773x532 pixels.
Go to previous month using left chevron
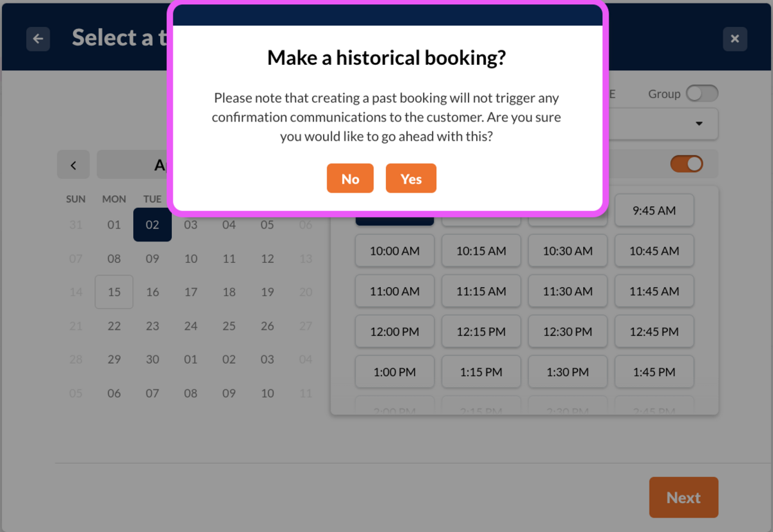[73, 165]
